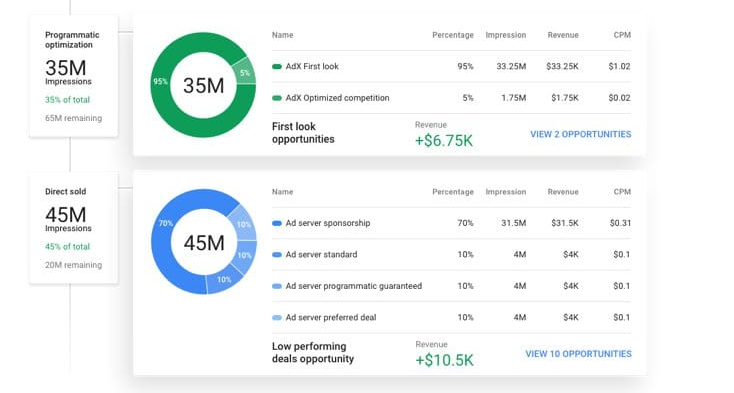The height and width of the screenshot is (393, 734).
Task: Click AdX First look color marker
Action: click(277, 66)
